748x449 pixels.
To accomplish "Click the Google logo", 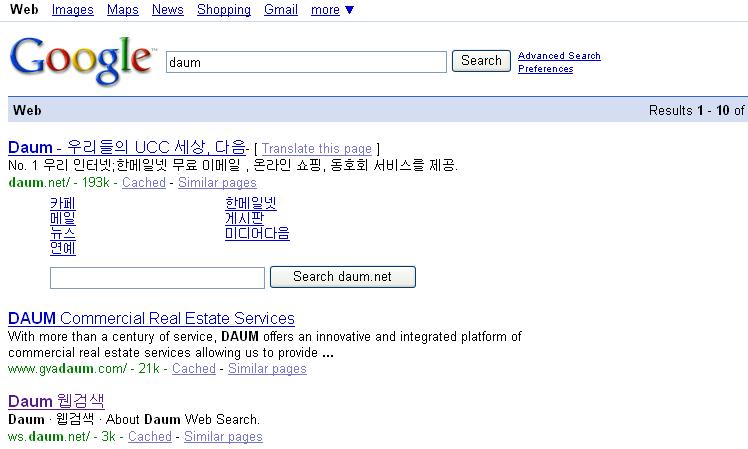I will 81,61.
